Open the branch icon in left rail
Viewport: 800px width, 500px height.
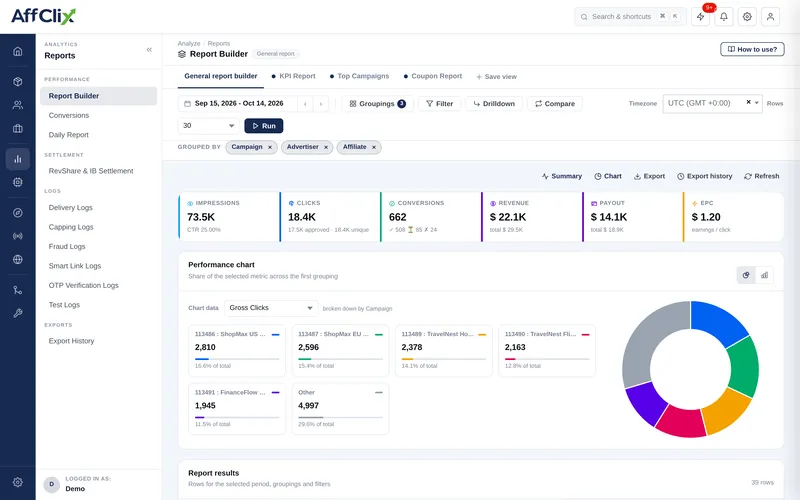[x=18, y=290]
